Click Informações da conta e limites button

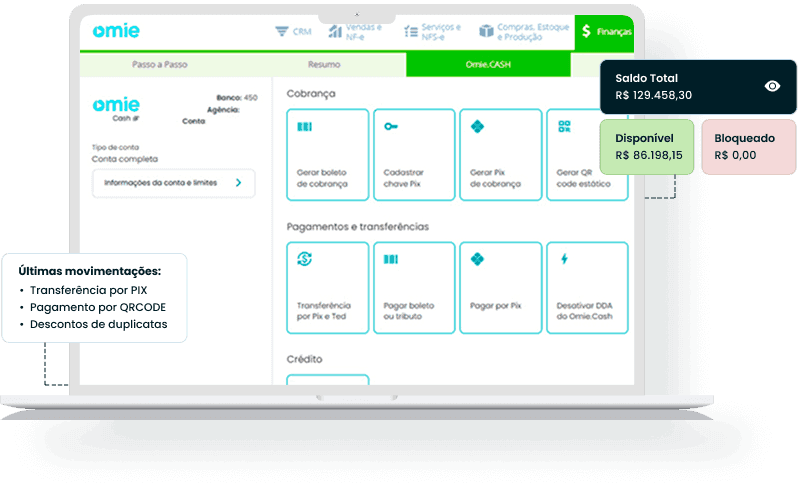174,183
